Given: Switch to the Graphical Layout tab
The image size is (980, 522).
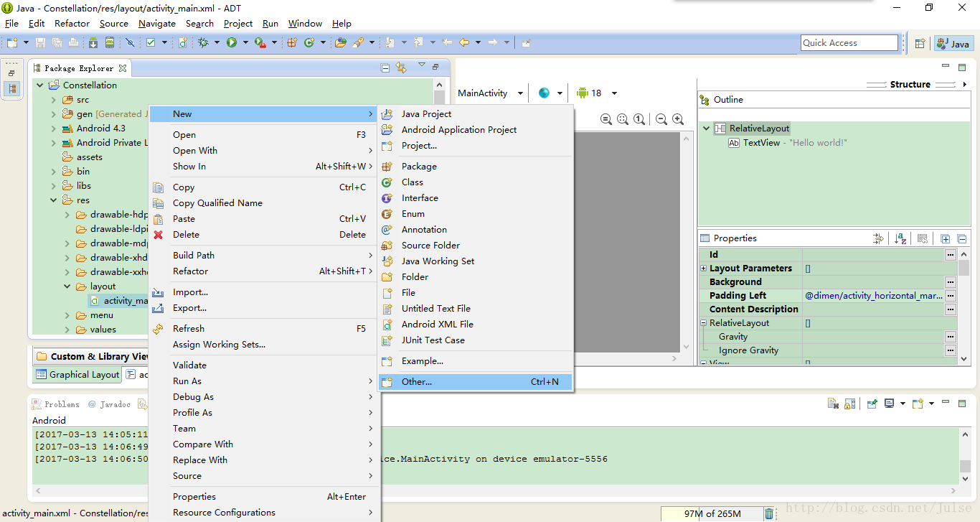Looking at the screenshot, I should tap(77, 374).
